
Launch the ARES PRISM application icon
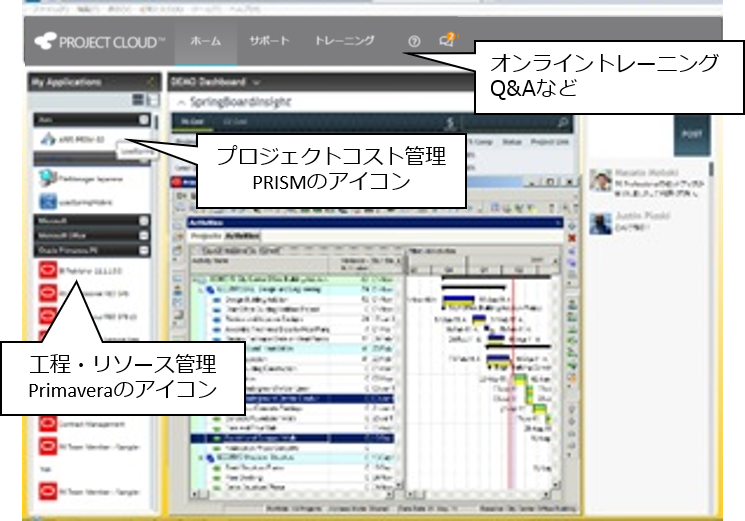pos(48,140)
